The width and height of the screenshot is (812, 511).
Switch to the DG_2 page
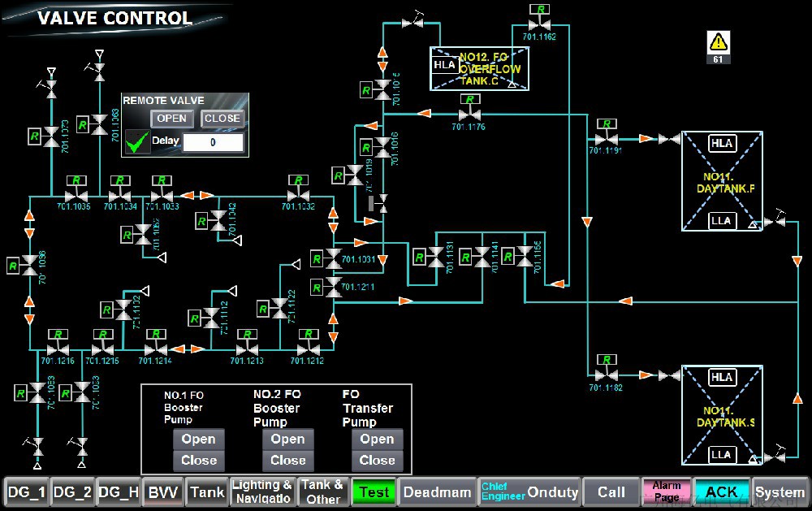(72, 492)
